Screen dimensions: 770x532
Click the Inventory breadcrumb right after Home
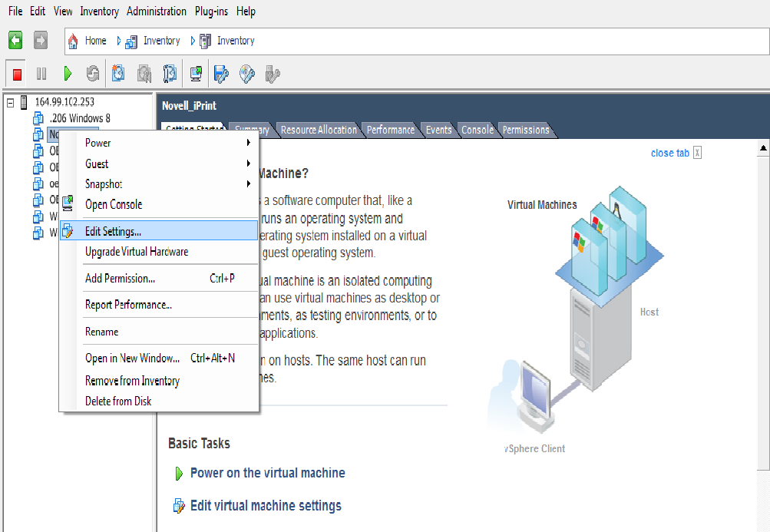(x=161, y=41)
